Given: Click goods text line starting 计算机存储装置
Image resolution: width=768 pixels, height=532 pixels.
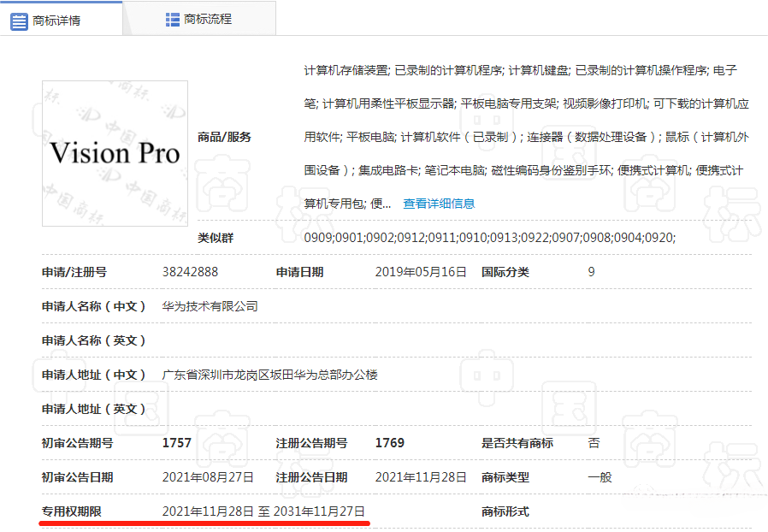Looking at the screenshot, I should click(520, 70).
